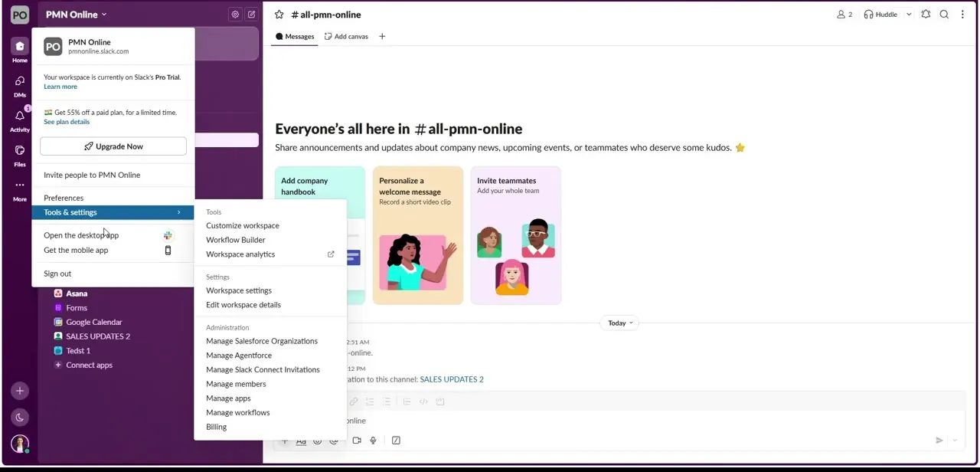
Task: Open the user profile avatar
Action: (20, 444)
